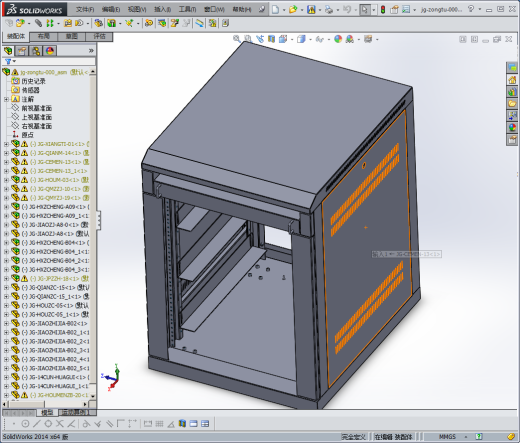Open the ConfigurationManager tab icon
This screenshot has height=443, width=520.
click(x=36, y=51)
